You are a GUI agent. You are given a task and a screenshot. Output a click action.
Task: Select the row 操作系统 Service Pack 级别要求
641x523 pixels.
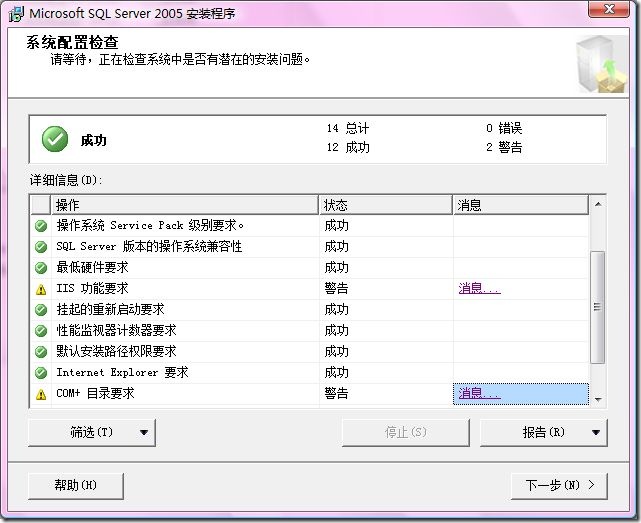(x=310, y=225)
